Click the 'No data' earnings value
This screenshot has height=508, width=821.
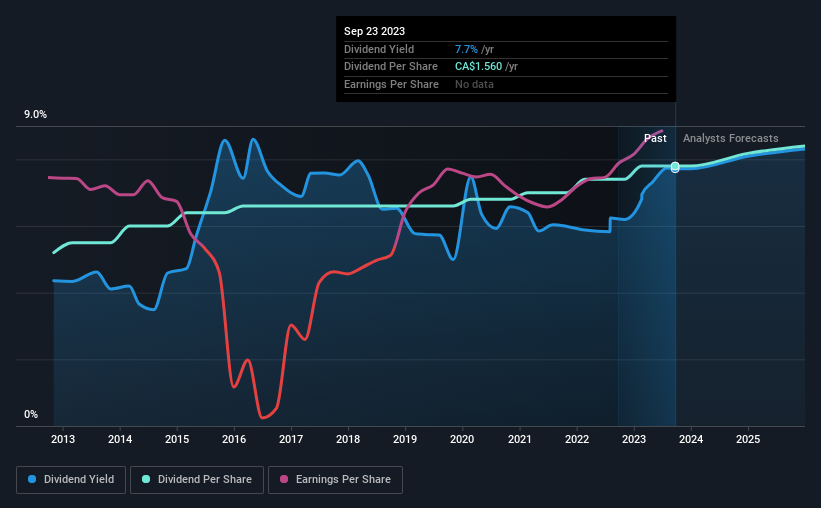point(474,84)
